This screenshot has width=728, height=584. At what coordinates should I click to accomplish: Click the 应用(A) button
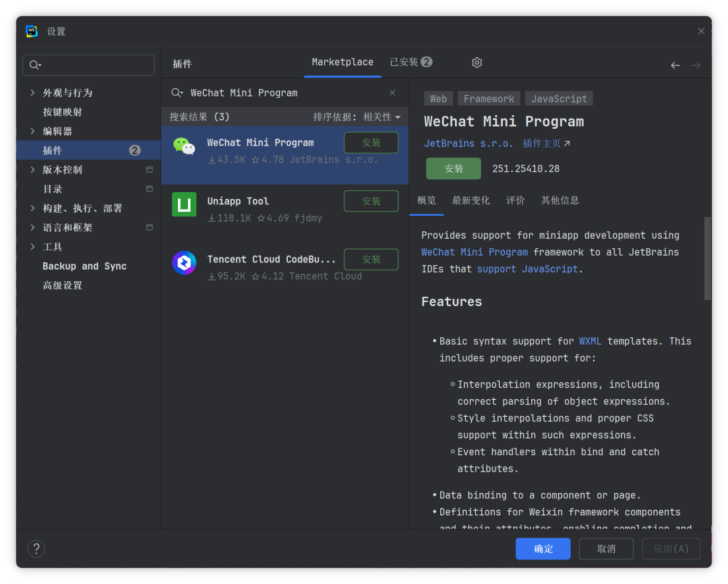[x=671, y=549]
